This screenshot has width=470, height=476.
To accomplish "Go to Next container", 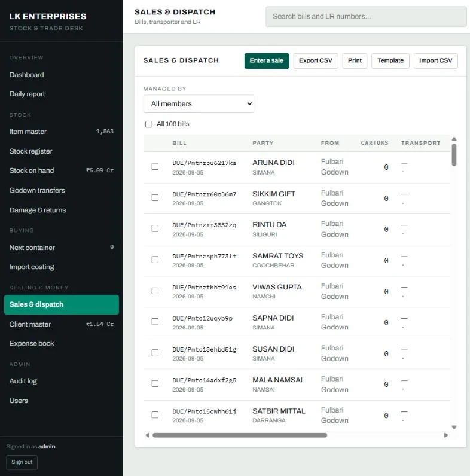I will pos(62,248).
